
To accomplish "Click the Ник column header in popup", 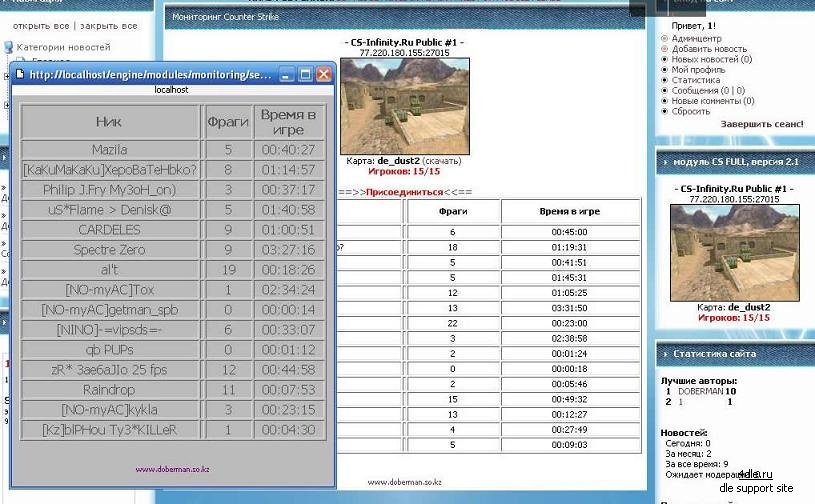I will pyautogui.click(x=109, y=122).
